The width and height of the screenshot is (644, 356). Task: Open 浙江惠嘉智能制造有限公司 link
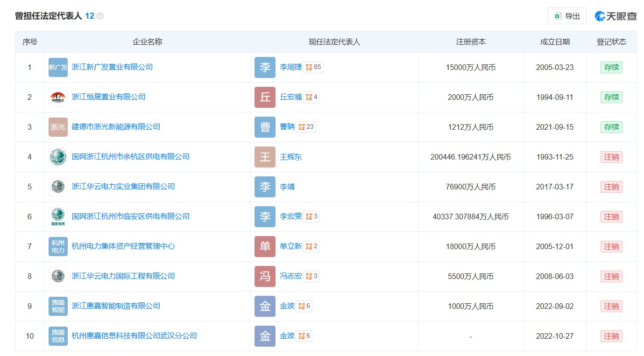pos(116,306)
